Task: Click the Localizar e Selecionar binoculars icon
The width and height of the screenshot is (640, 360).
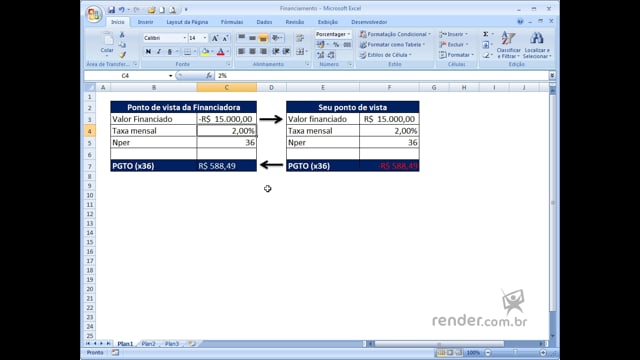Action: (536, 39)
